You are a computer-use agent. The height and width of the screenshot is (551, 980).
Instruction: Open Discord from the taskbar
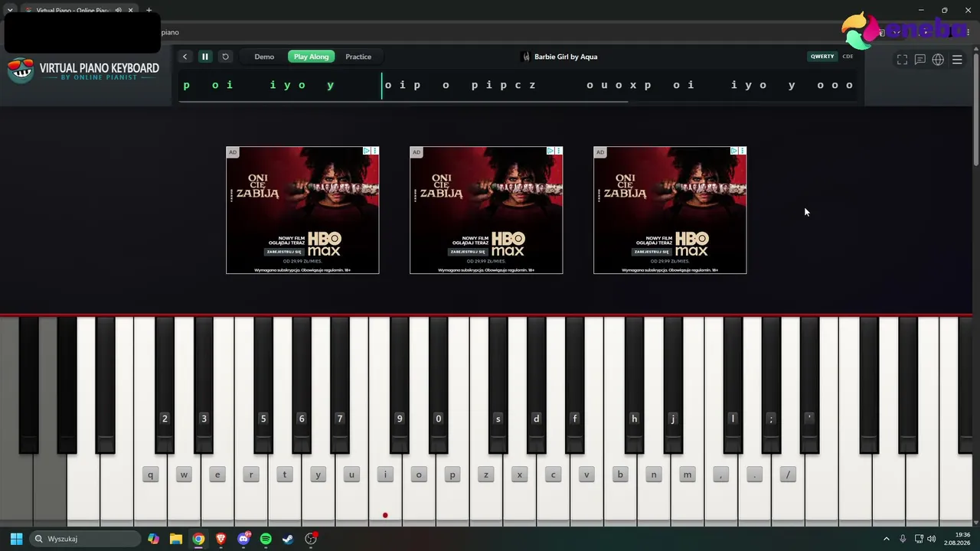click(243, 539)
